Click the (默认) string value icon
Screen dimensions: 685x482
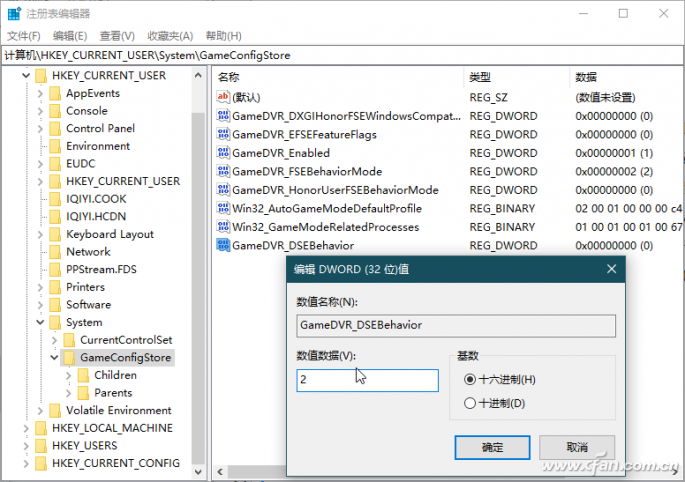223,97
